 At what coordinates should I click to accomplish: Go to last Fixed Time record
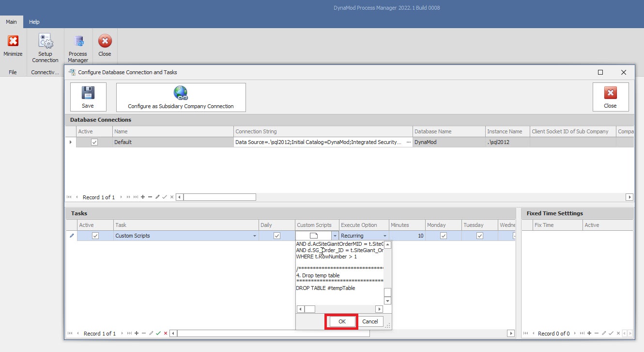pos(583,334)
